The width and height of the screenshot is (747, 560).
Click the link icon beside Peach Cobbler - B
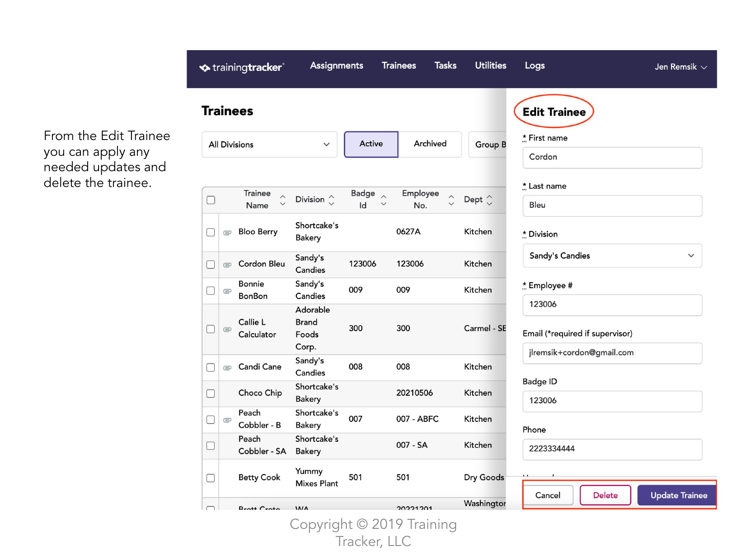[x=227, y=420]
